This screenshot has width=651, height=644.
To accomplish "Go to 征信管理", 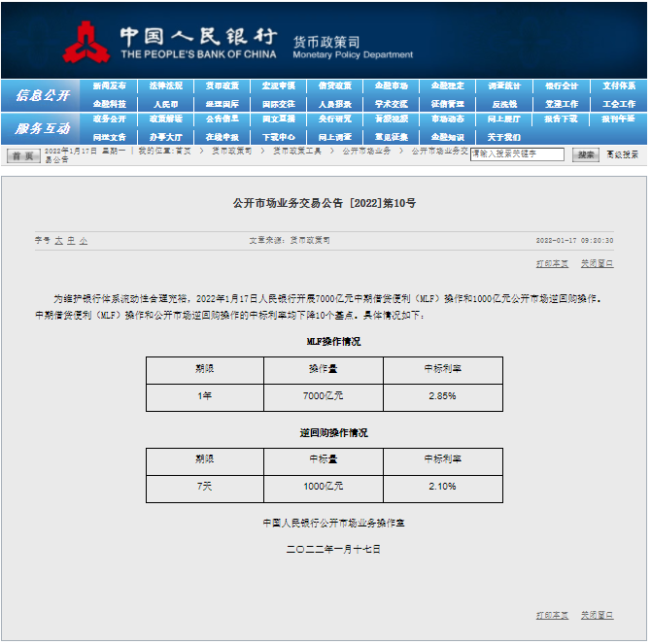I will tap(448, 104).
